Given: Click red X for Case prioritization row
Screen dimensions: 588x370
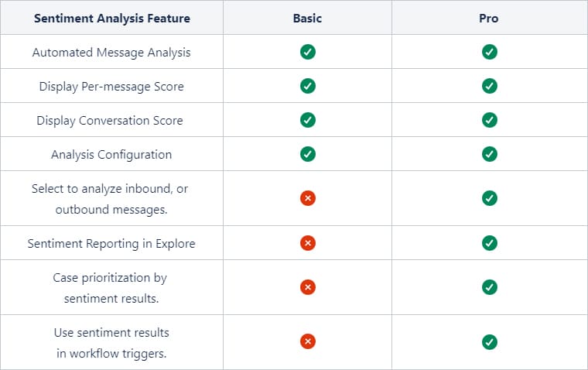Looking at the screenshot, I should [x=307, y=287].
